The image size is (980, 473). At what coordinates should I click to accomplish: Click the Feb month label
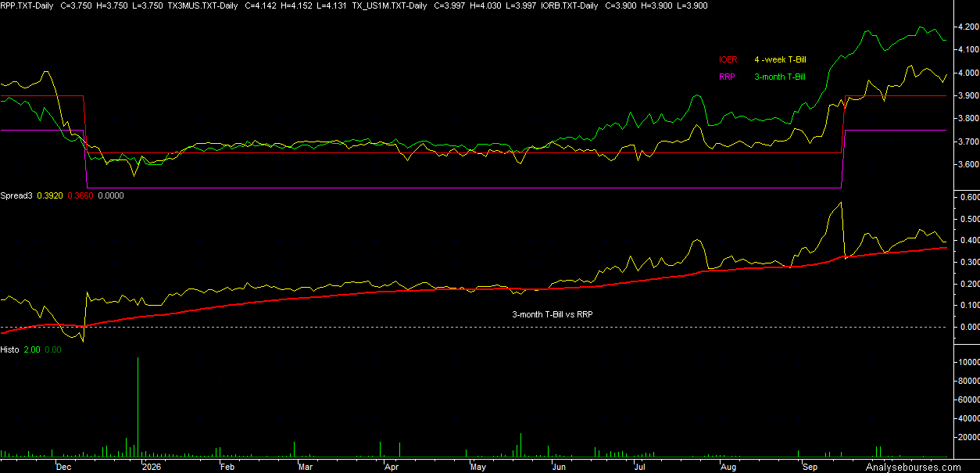click(227, 467)
